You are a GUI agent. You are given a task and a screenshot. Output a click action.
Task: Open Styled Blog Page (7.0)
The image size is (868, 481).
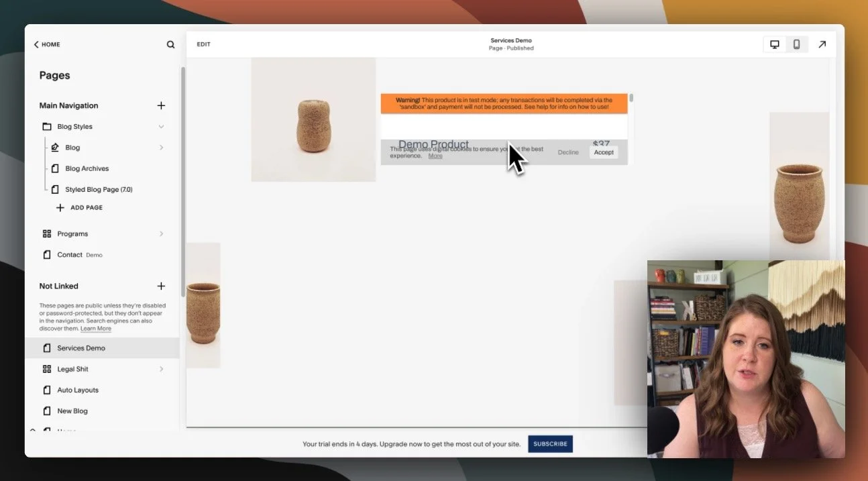(x=99, y=189)
